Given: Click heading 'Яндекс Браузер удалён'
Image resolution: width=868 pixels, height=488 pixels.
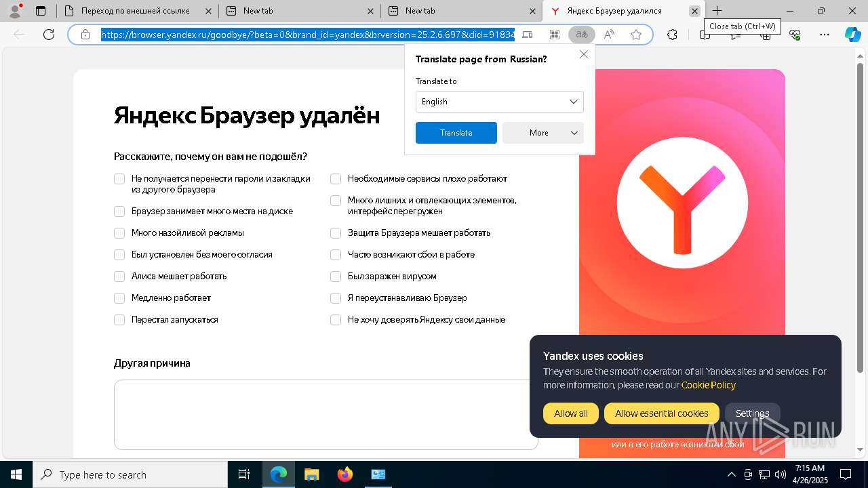Looking at the screenshot, I should 247,116.
